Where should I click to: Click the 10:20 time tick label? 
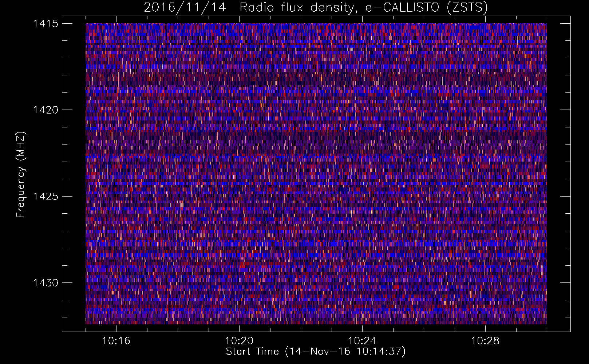[239, 341]
